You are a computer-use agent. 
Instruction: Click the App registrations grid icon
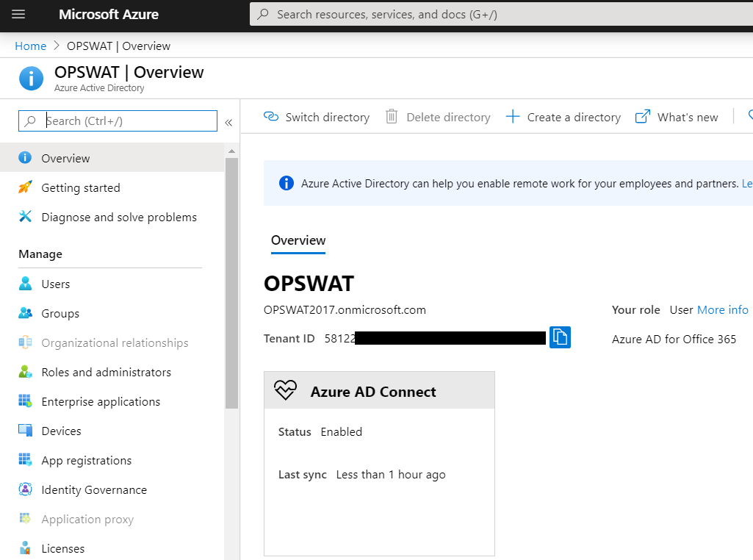tap(25, 459)
